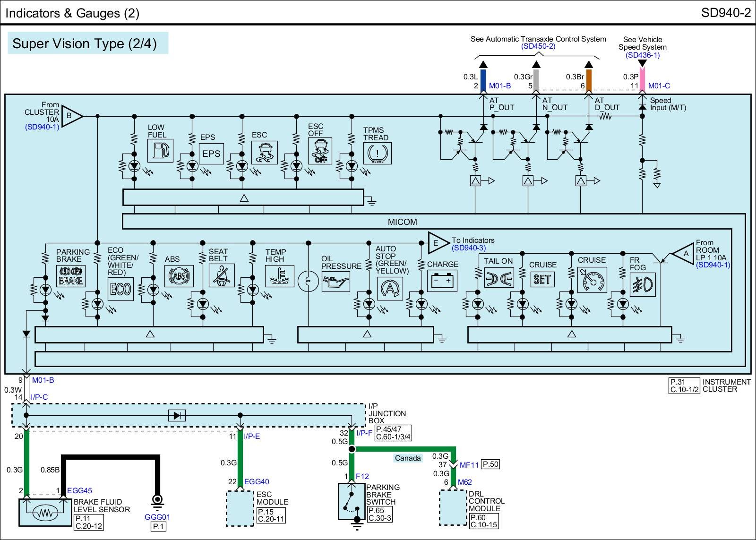The height and width of the screenshot is (540, 756).
Task: Select the battery charge indicator icon
Action: [442, 281]
